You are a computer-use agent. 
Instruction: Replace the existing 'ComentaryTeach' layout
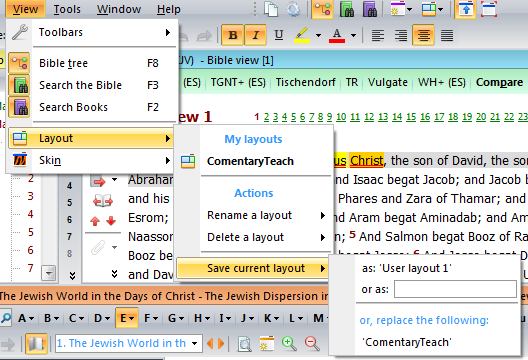point(407,342)
